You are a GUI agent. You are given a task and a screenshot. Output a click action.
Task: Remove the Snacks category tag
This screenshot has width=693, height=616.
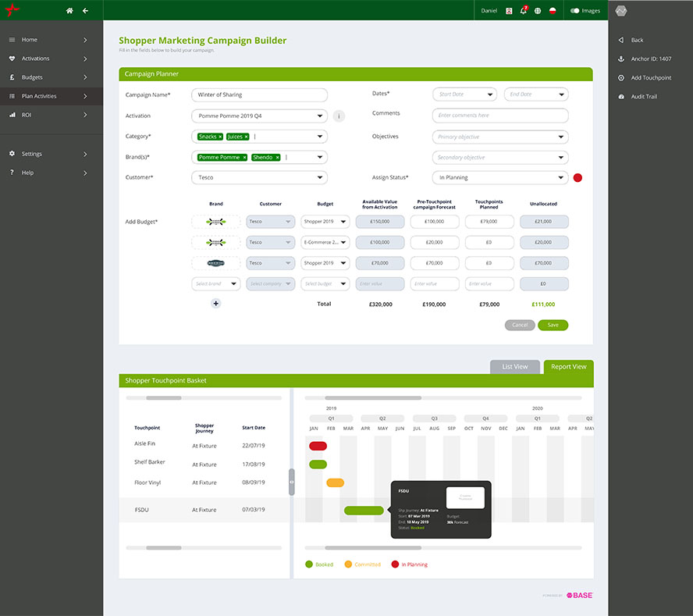click(x=220, y=137)
